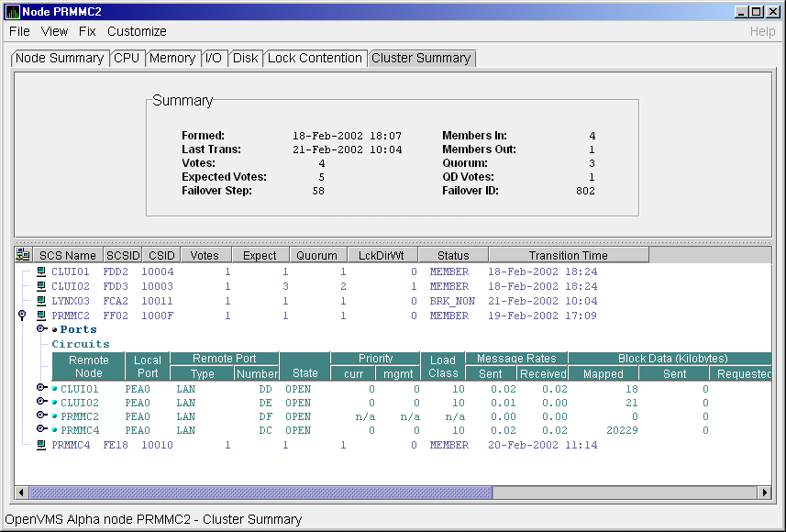Expand the CLUI01 circuit row handle
This screenshot has width=786, height=532.
point(41,389)
